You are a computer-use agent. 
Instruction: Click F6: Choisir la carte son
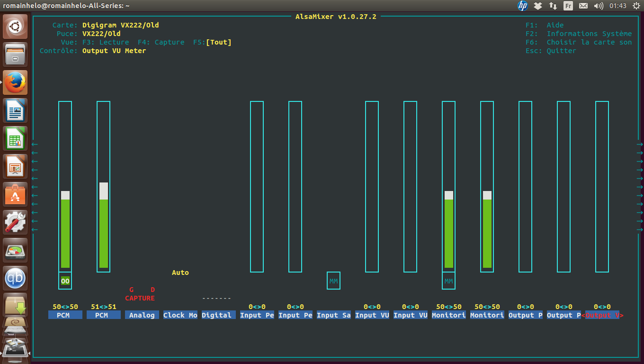579,42
